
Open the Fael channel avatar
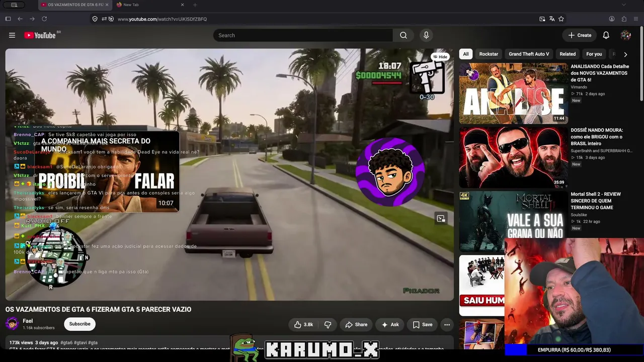pos(12,324)
